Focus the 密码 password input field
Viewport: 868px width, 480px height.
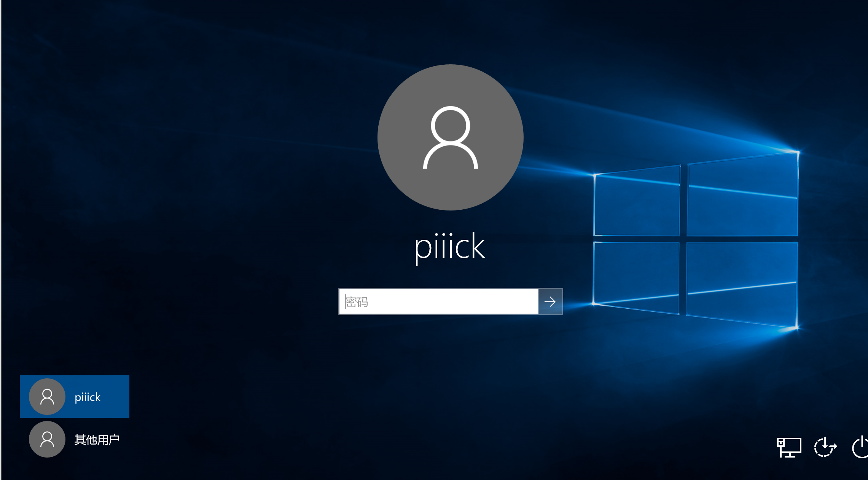coord(438,302)
